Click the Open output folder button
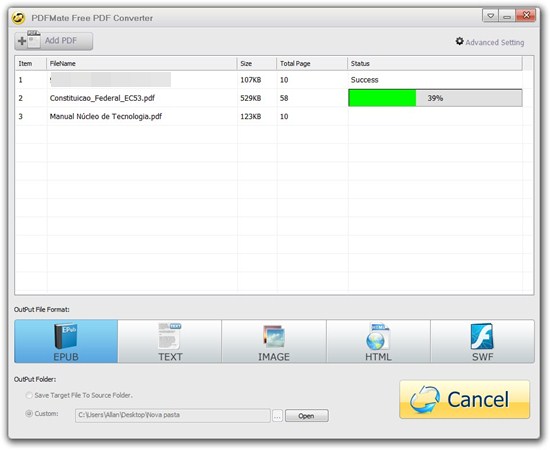Image resolution: width=550 pixels, height=450 pixels. (x=307, y=416)
